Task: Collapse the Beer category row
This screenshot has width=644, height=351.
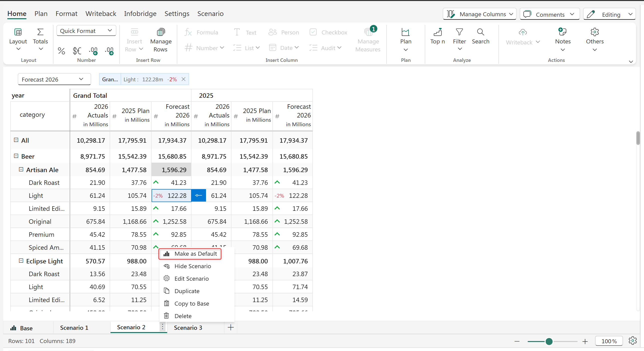Action: [16, 156]
